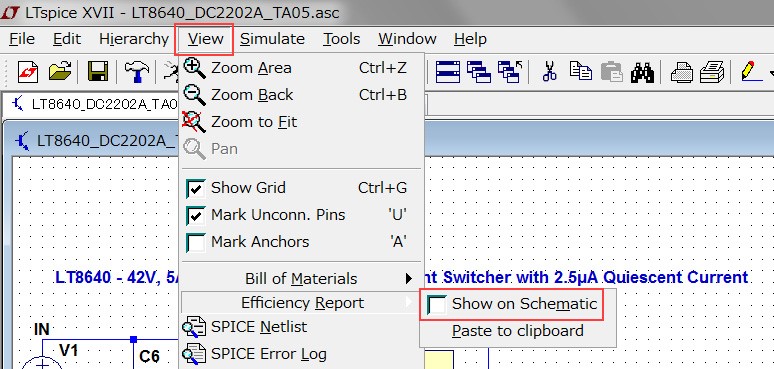Uncheck Mark Unconn. Pins option
The image size is (774, 369).
point(196,216)
